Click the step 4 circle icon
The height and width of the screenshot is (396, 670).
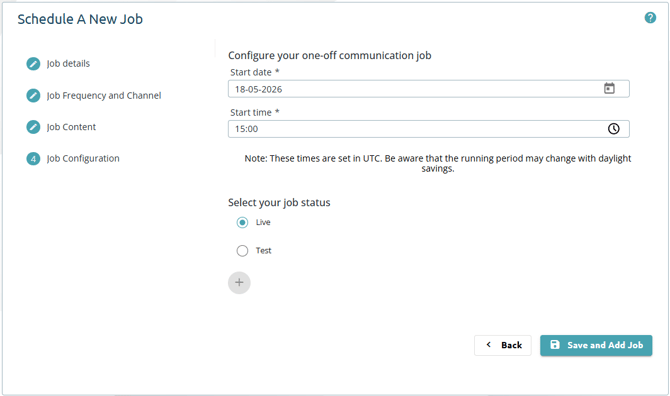coord(33,158)
